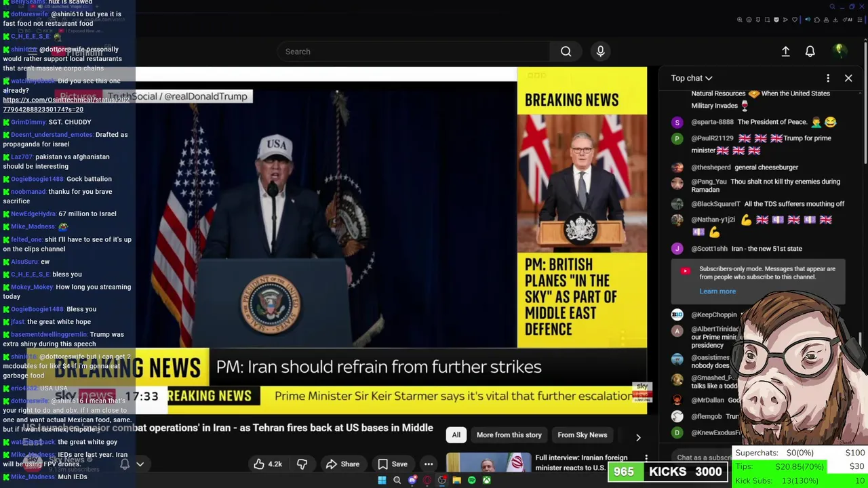Click @thesheperd avatar in chat

pos(677,167)
